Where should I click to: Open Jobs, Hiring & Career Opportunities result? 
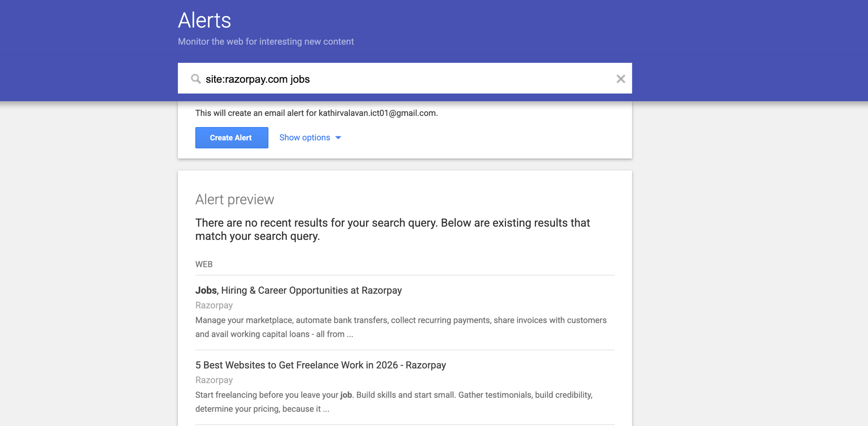point(299,290)
